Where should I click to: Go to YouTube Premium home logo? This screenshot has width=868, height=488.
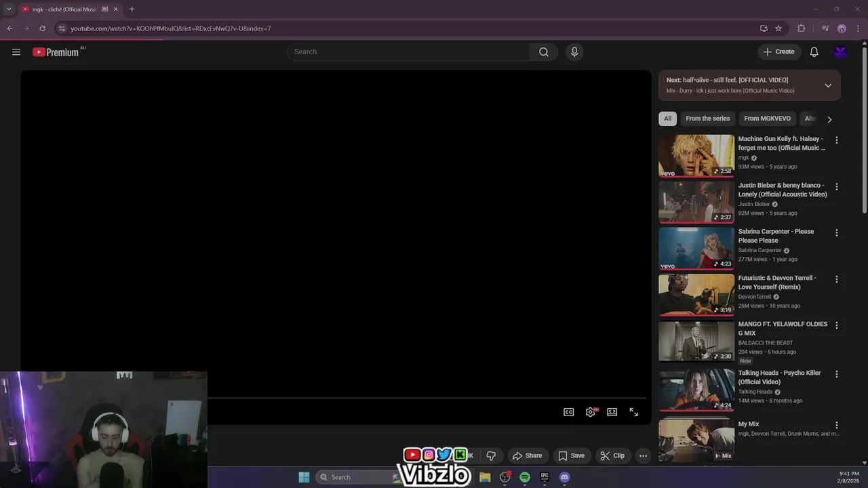coord(56,52)
